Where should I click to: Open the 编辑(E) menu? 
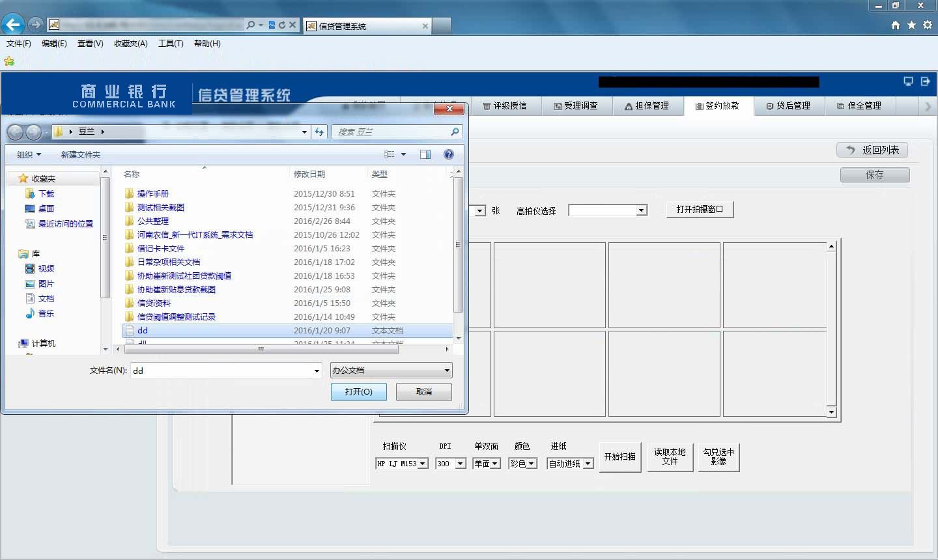54,44
